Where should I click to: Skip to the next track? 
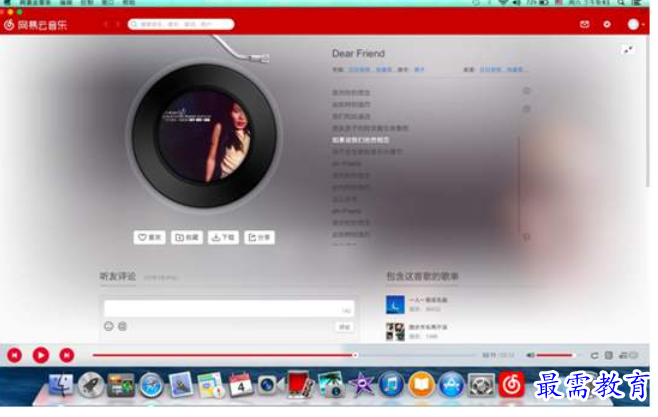click(66, 355)
